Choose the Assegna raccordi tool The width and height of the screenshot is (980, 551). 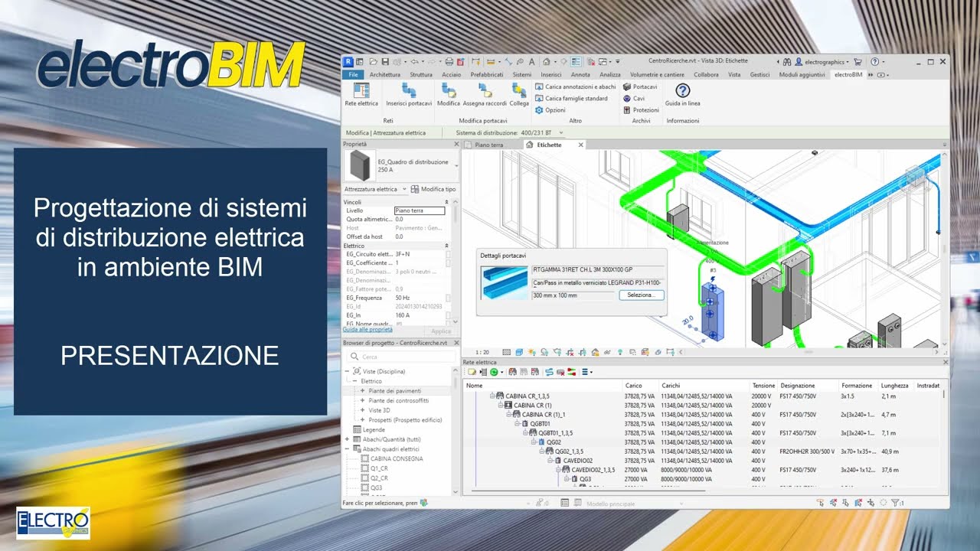click(x=485, y=95)
